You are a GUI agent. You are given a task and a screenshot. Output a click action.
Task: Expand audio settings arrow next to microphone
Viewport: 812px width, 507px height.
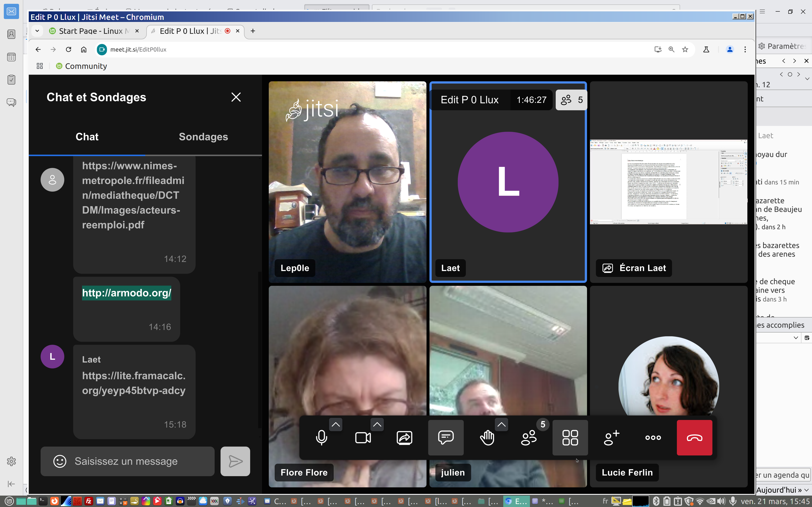[336, 425]
